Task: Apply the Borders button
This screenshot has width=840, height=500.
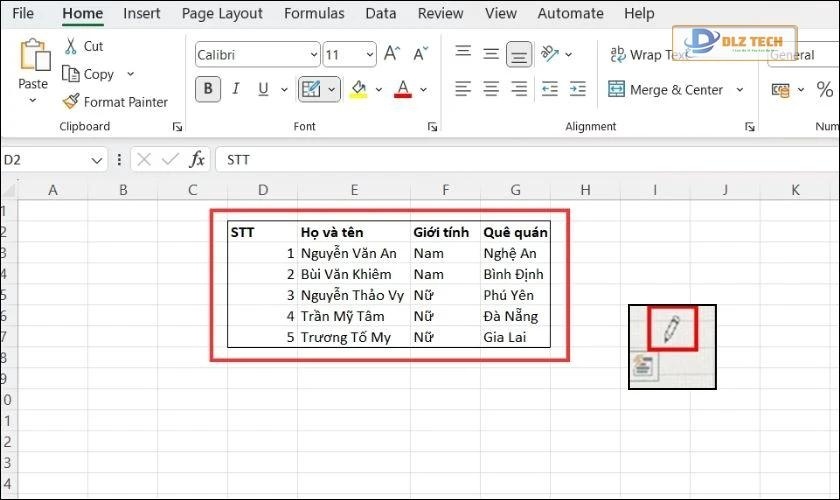Action: pyautogui.click(x=311, y=89)
